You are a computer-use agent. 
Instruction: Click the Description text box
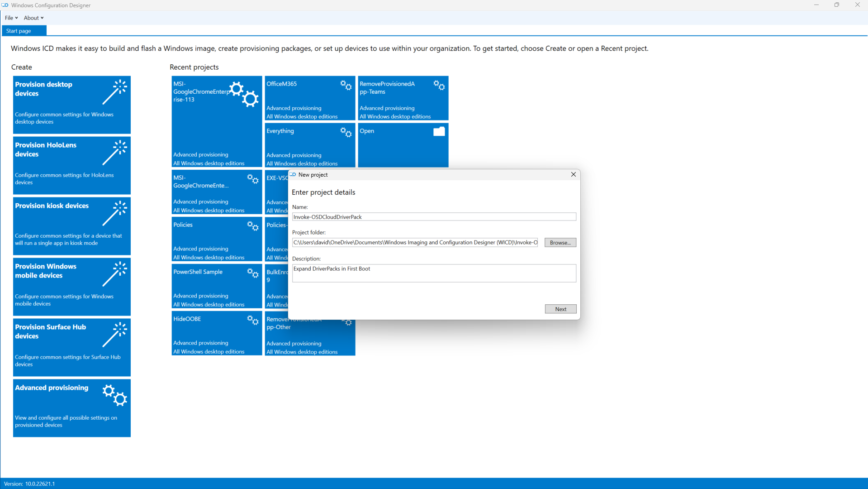(433, 273)
